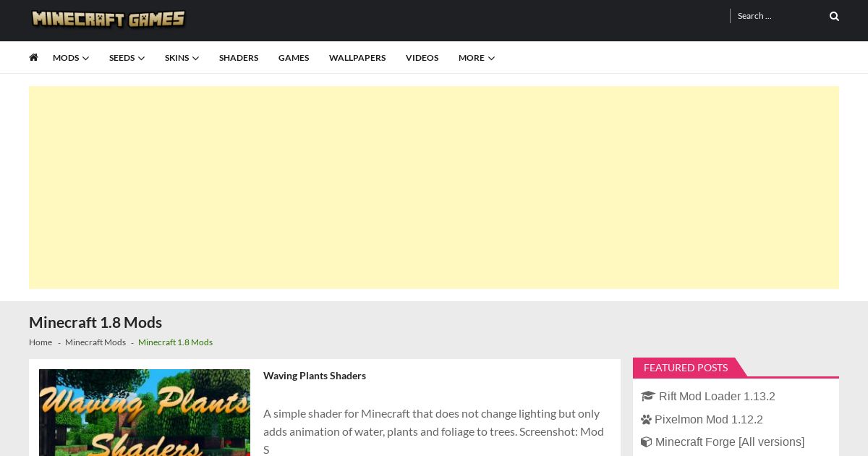This screenshot has height=456, width=868.
Task: Click the graduation cap icon beside Rift Mod Loader
Action: click(x=648, y=396)
